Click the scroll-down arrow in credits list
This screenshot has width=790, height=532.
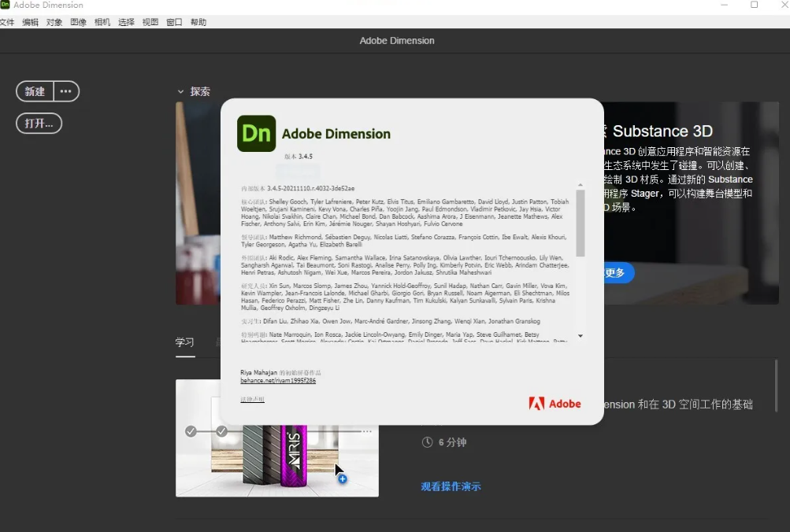click(580, 336)
